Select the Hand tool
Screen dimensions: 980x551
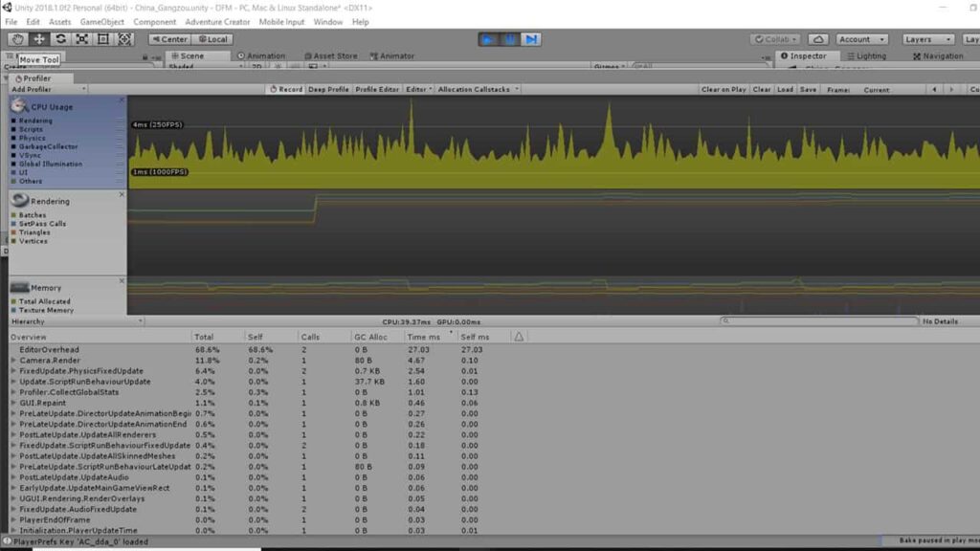[17, 38]
